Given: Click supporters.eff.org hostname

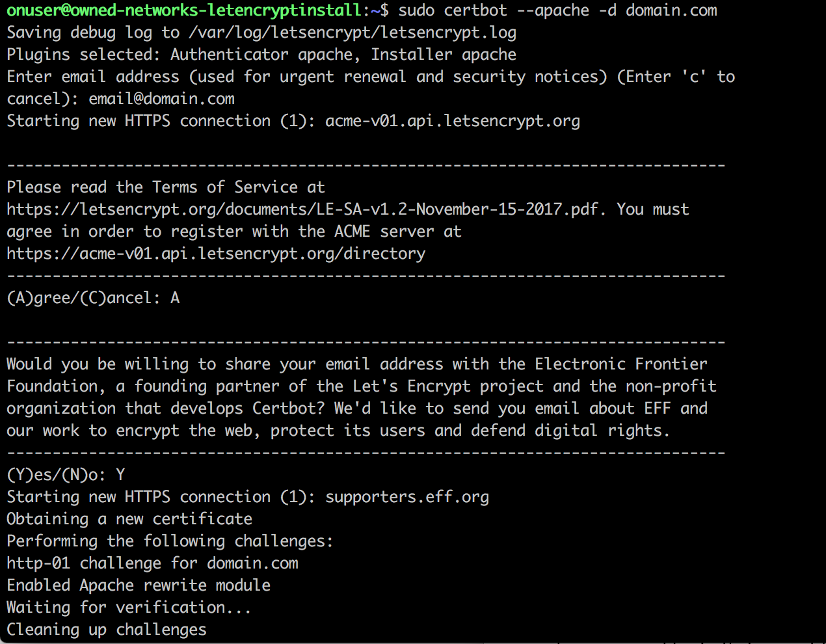Looking at the screenshot, I should (406, 497).
